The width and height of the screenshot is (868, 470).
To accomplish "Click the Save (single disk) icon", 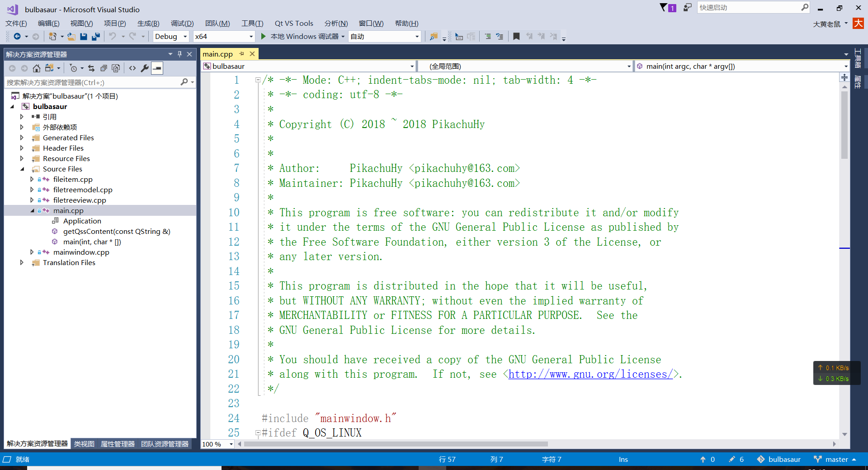I will tap(83, 36).
